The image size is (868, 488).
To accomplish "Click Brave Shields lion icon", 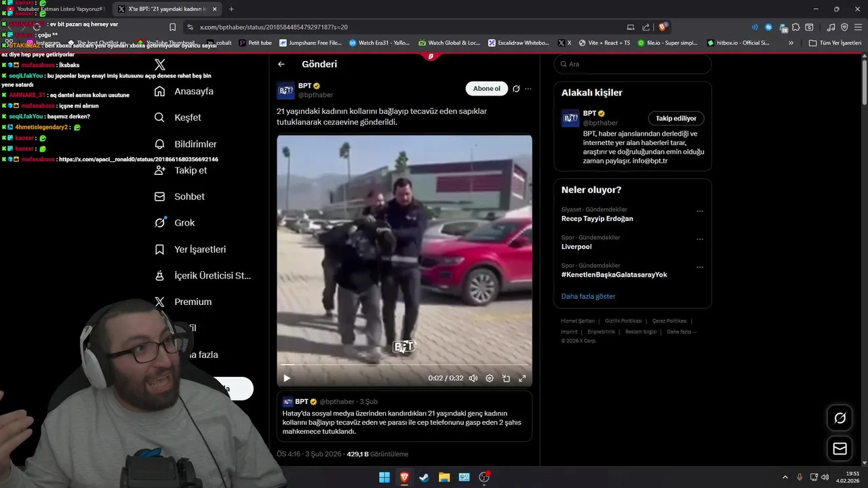I will (x=664, y=27).
